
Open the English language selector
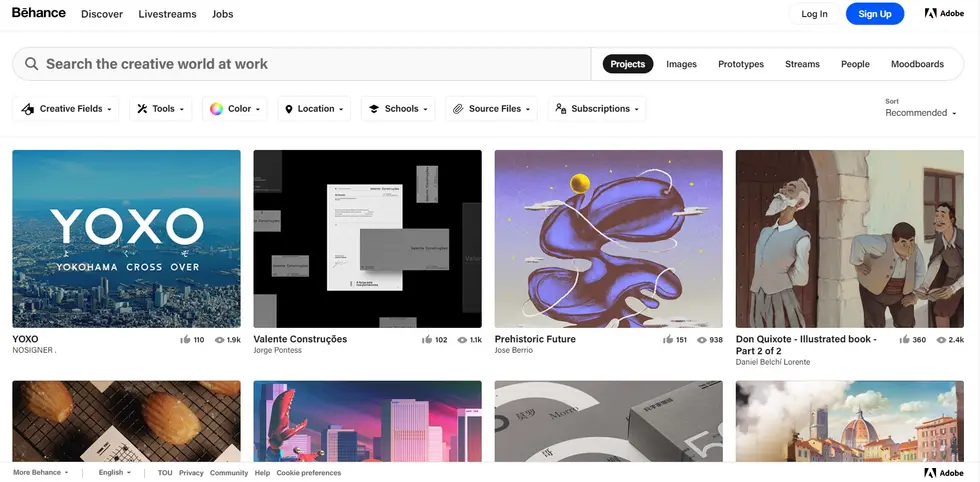pyautogui.click(x=115, y=473)
